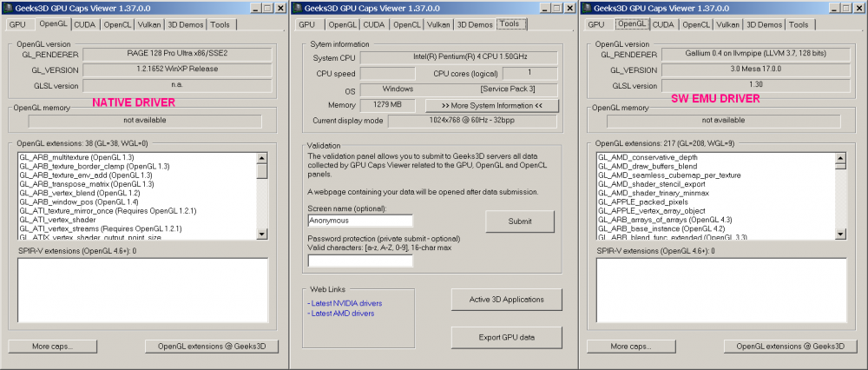
Task: Open the Latest AMD drivers link
Action: (340, 314)
